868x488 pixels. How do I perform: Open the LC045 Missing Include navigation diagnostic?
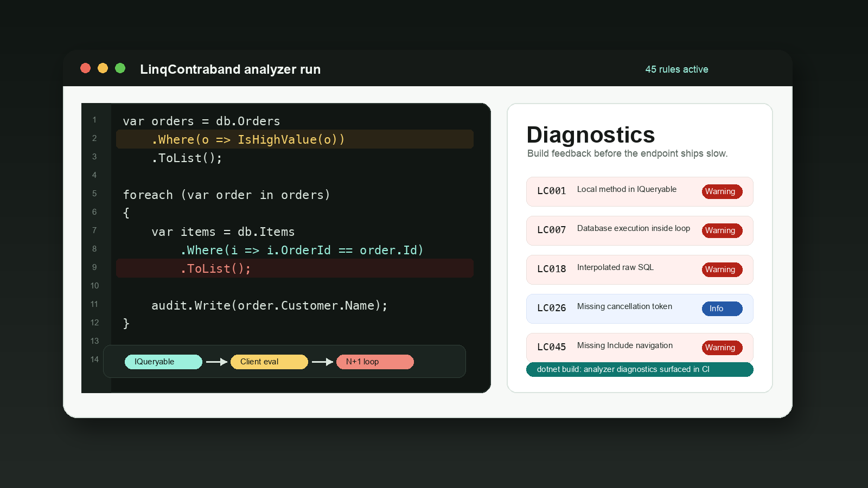640,348
